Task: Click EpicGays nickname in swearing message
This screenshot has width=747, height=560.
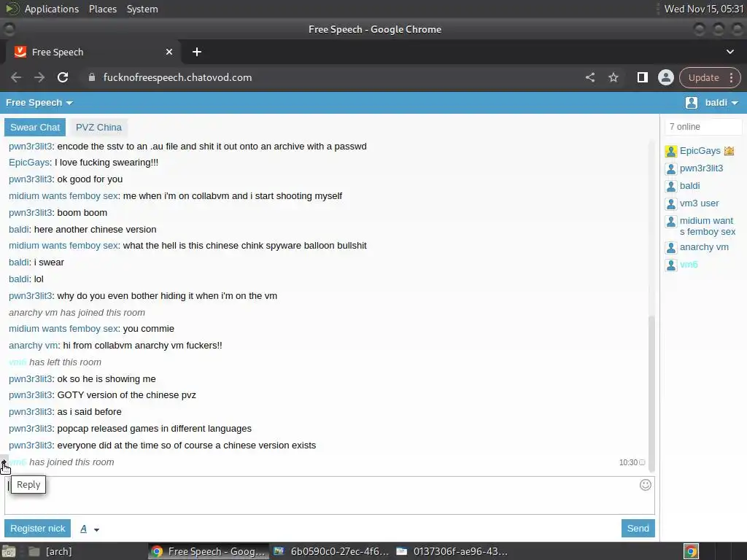Action: point(29,163)
